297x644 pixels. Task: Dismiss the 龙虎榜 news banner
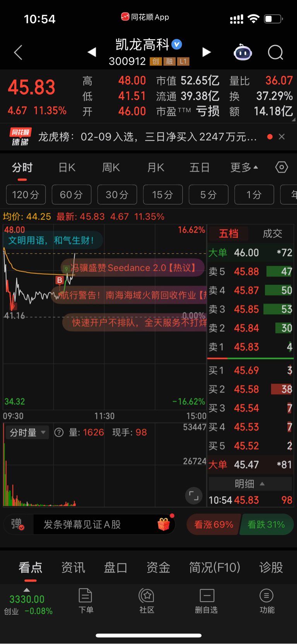click(282, 137)
